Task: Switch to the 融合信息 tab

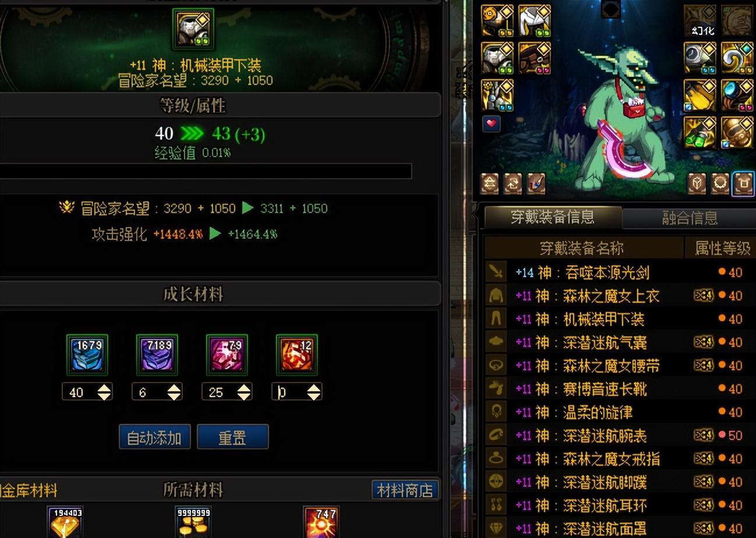Action: [690, 218]
